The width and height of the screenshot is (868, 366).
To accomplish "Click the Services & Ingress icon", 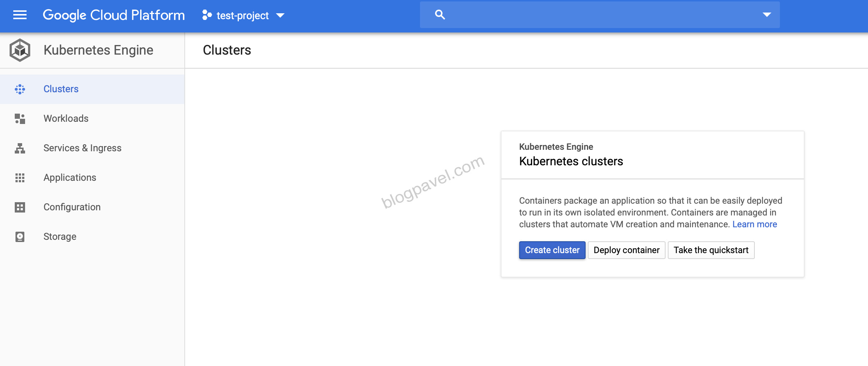I will tap(20, 148).
